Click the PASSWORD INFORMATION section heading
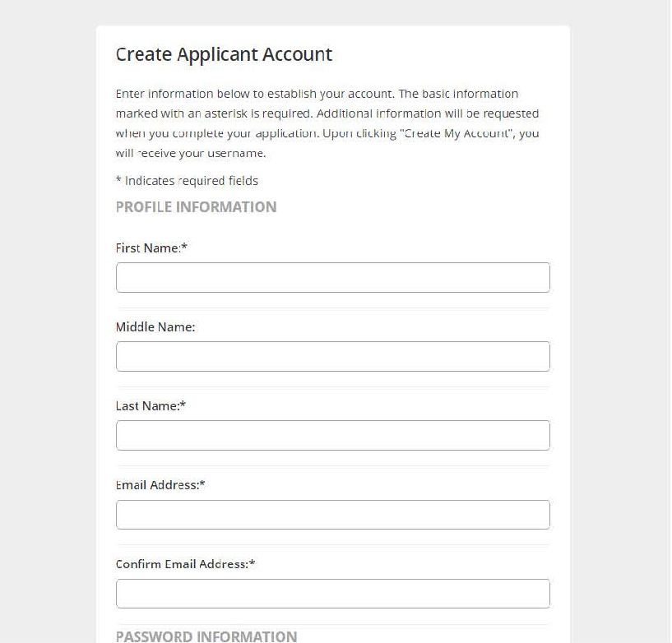Viewport: 672px width, 643px height. (206, 636)
